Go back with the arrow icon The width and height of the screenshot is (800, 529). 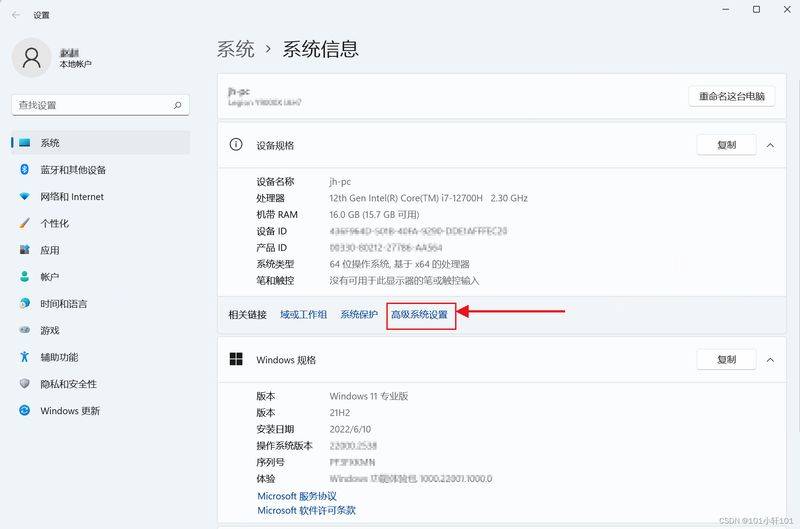pyautogui.click(x=16, y=15)
